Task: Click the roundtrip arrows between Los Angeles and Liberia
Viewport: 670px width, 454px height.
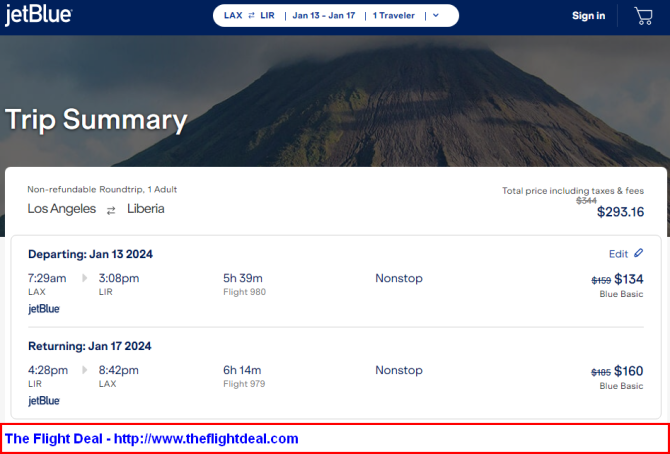Action: [x=111, y=210]
